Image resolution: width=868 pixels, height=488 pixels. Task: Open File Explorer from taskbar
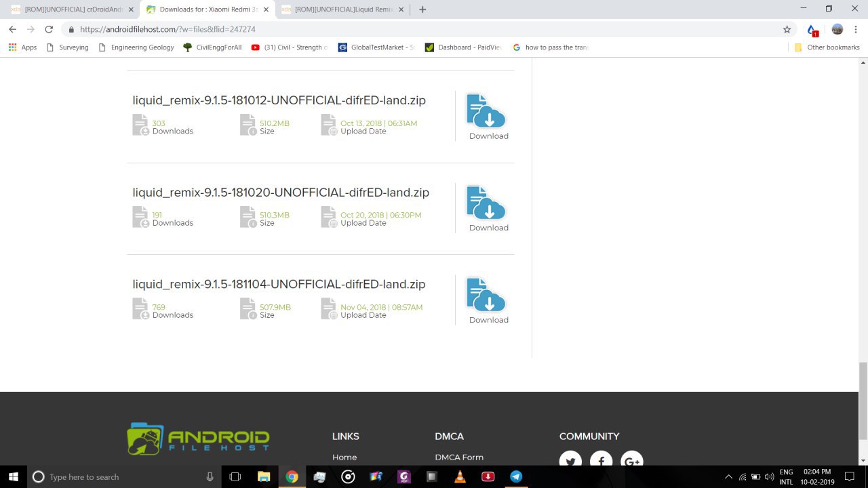pos(264,476)
